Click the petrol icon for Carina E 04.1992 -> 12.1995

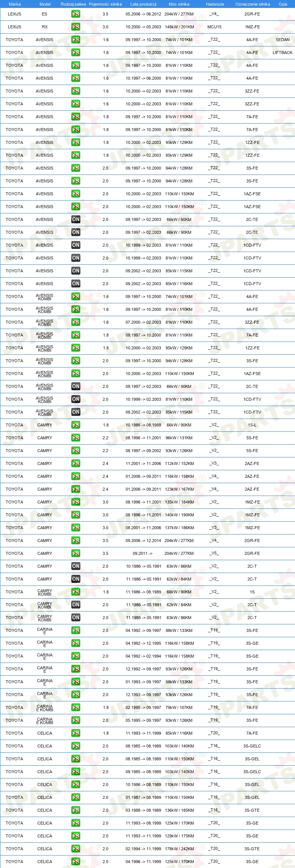tap(76, 643)
